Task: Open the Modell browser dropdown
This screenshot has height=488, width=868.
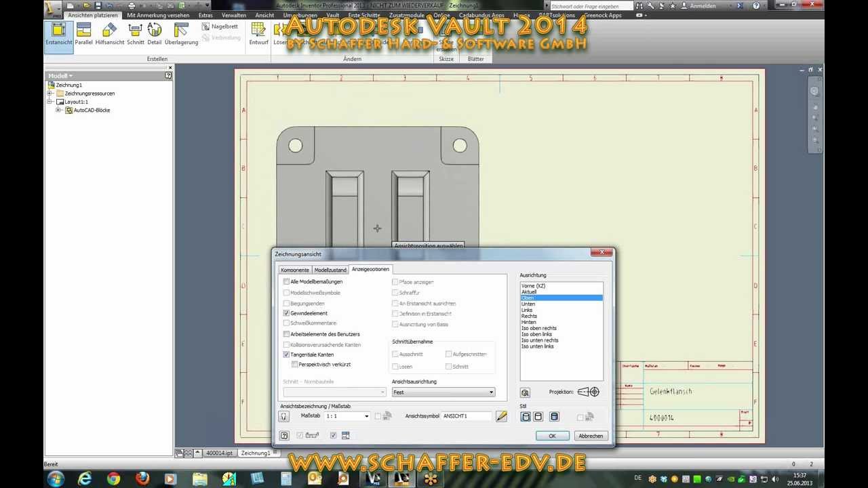Action: [60, 76]
